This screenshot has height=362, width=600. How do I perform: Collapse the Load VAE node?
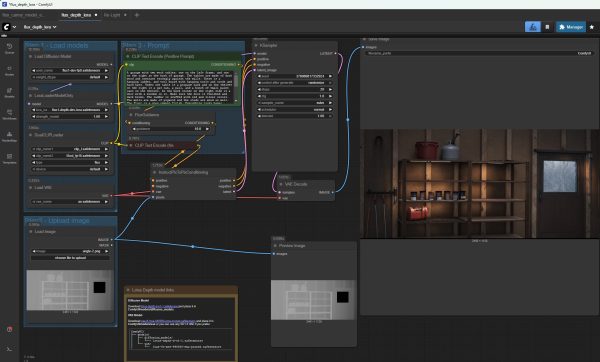pos(31,188)
